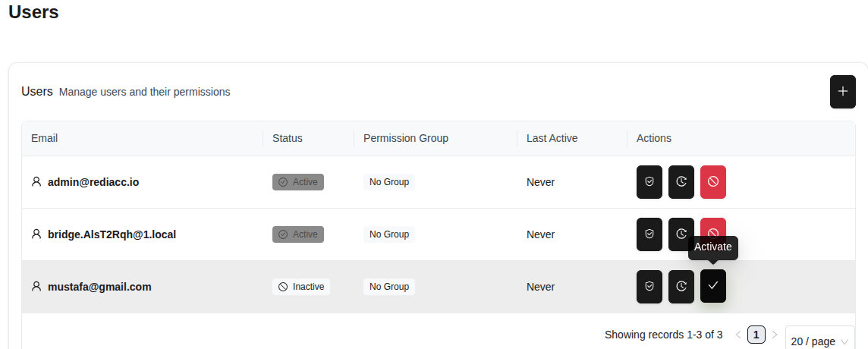View activity history for admin@rediacc.io
This screenshot has width=868, height=349.
click(681, 182)
